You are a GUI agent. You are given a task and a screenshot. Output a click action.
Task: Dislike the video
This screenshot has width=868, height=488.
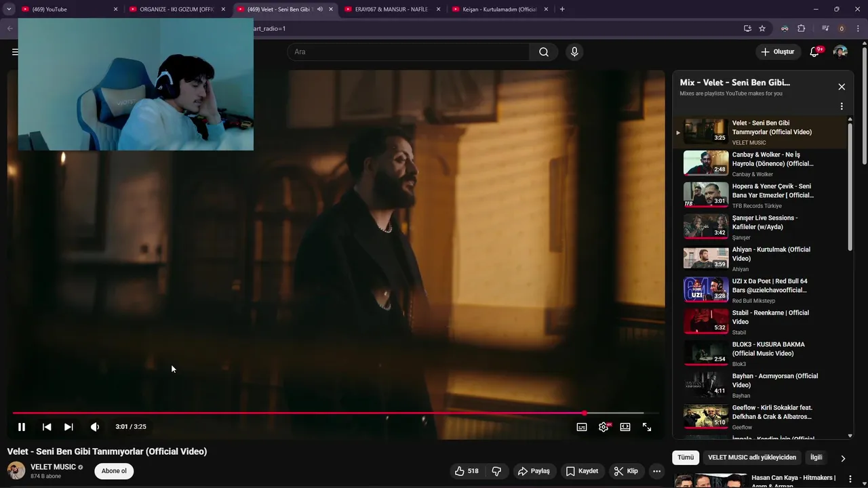point(496,471)
